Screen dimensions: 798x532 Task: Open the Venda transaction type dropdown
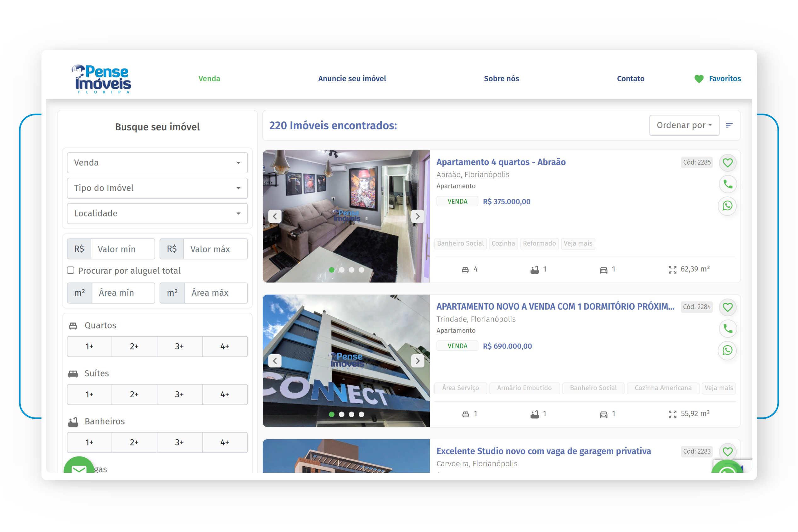coord(157,163)
